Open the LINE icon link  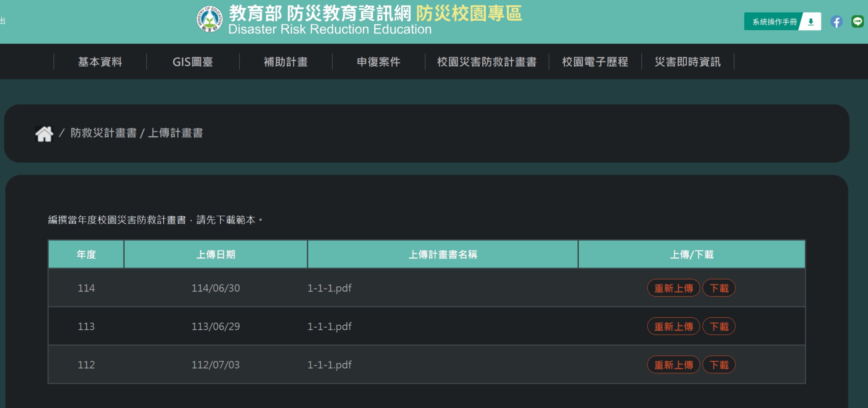tap(857, 22)
